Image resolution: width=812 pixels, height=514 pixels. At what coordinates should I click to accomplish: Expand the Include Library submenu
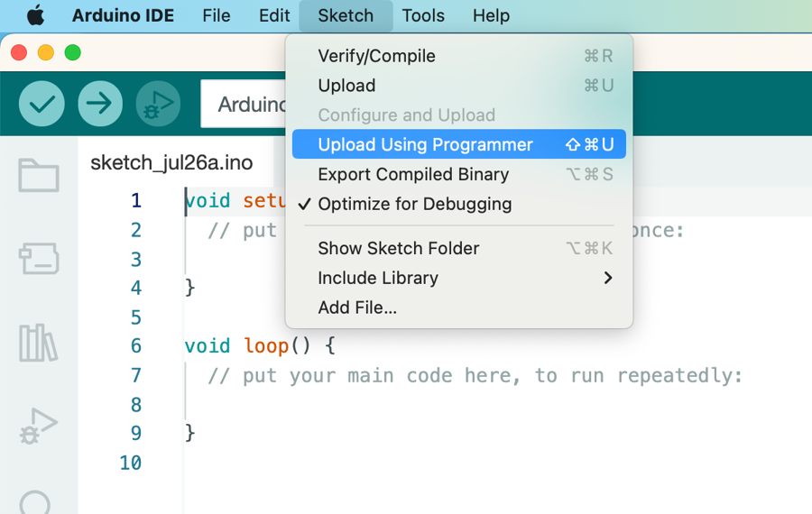coord(459,278)
